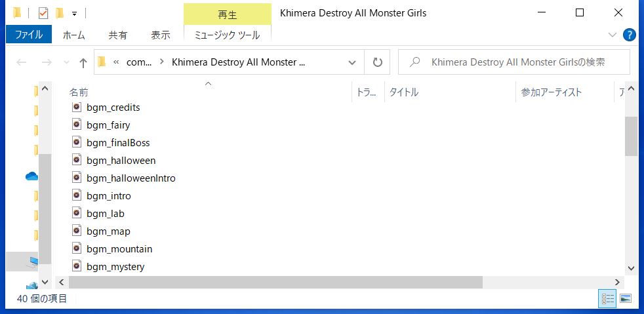
Task: Select the file named bgm_mountain
Action: [x=119, y=249]
